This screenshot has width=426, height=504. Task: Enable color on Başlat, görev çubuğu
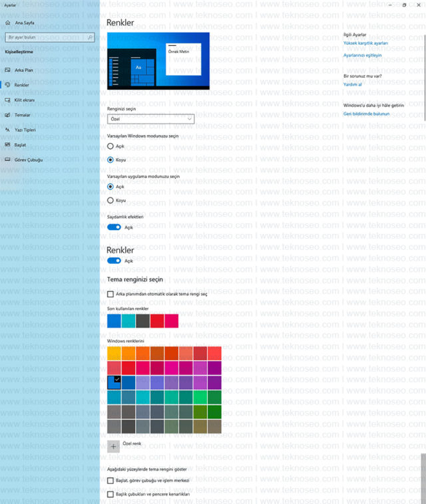pos(110,481)
